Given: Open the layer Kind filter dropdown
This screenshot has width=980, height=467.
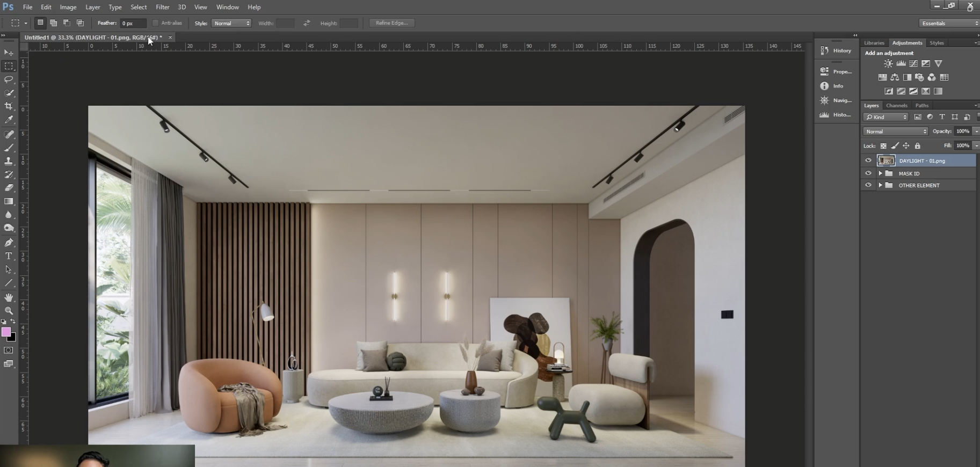Looking at the screenshot, I should 886,116.
